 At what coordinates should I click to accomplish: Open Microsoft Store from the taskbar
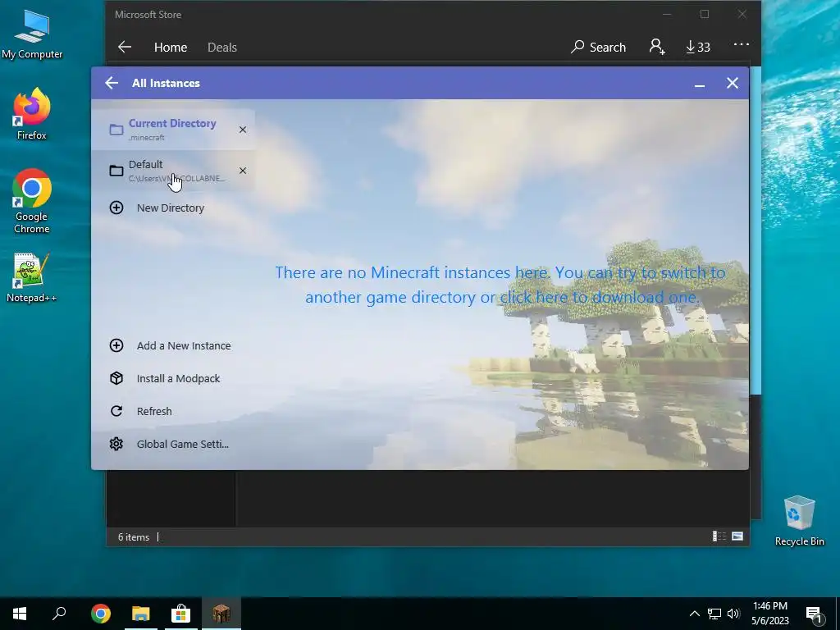[181, 614]
